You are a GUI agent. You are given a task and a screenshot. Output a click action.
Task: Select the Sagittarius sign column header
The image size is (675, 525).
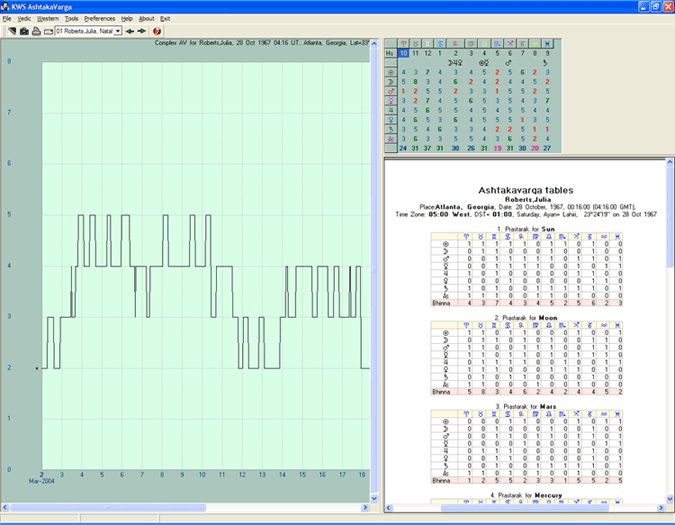tap(510, 43)
